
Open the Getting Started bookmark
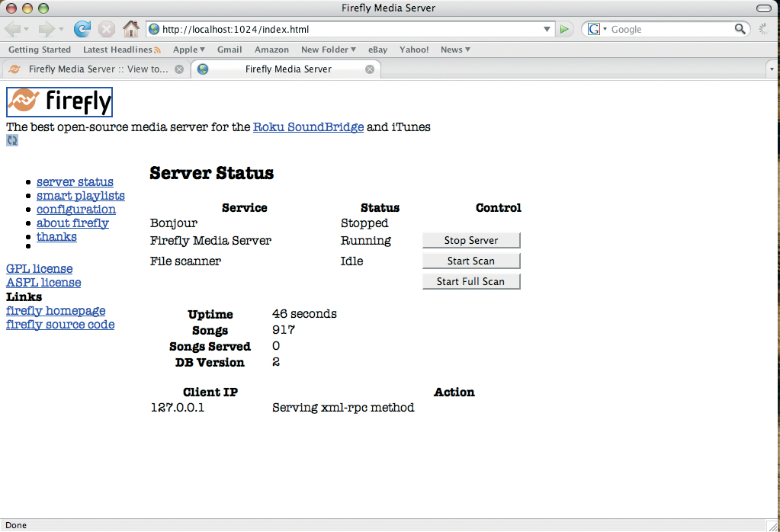[x=40, y=50]
